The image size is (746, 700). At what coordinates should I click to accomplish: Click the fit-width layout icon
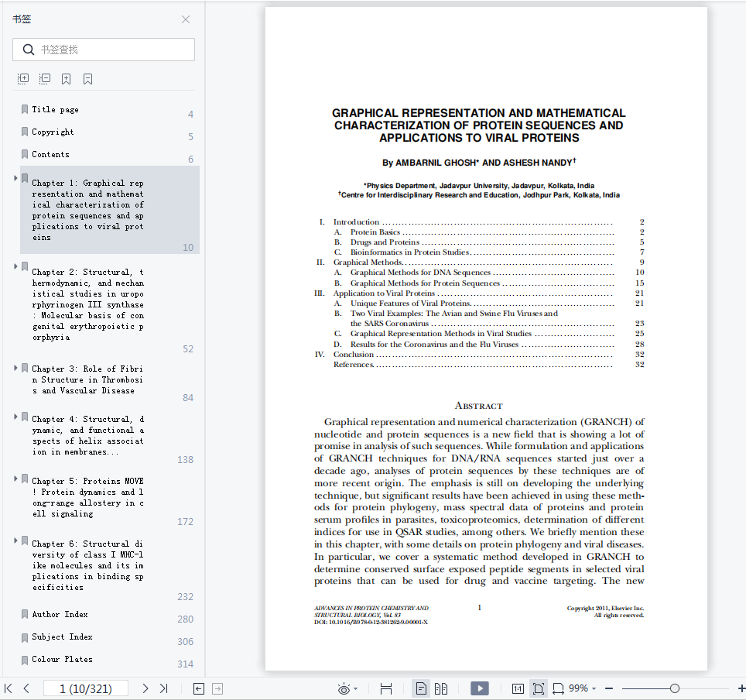tap(386, 688)
